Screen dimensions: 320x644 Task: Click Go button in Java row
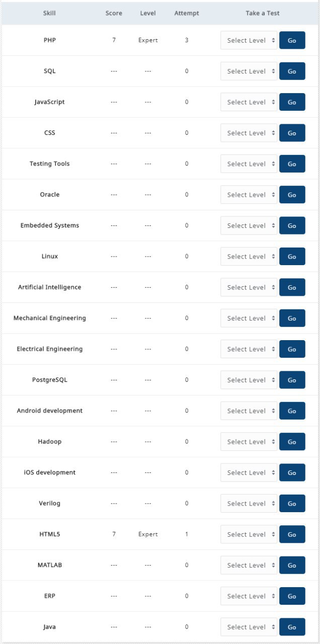tap(292, 627)
